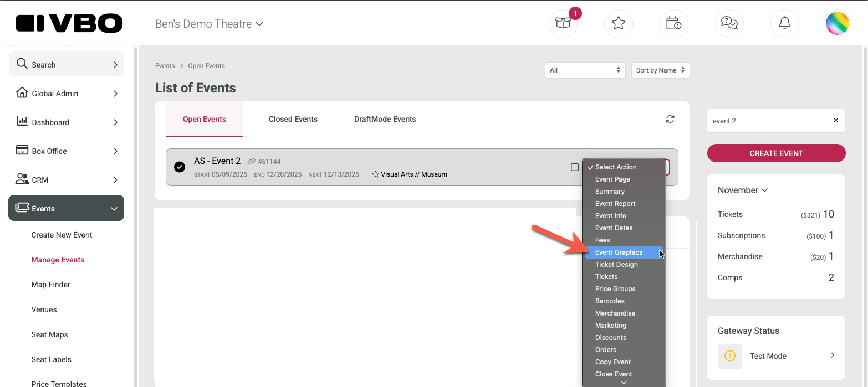
Task: Choose Event Dates from the action menu
Action: 624,228
